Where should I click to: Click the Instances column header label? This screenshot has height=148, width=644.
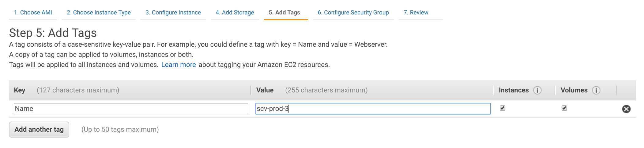tap(514, 90)
